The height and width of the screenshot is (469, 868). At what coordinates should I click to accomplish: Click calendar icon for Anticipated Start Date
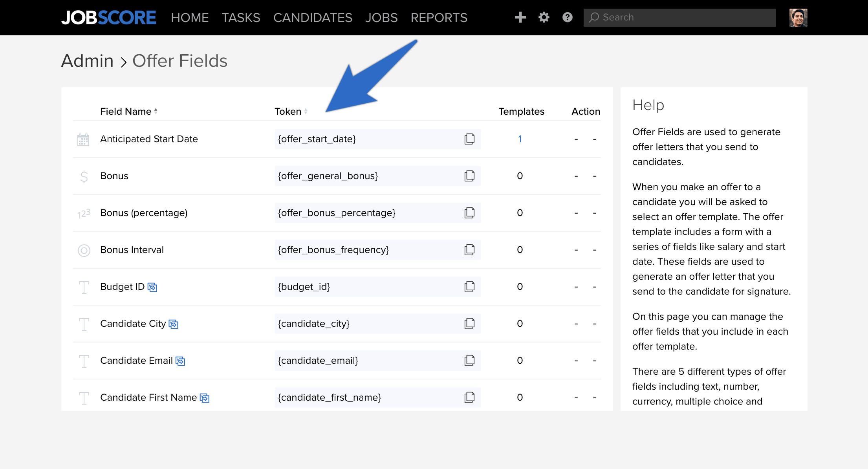click(x=83, y=139)
